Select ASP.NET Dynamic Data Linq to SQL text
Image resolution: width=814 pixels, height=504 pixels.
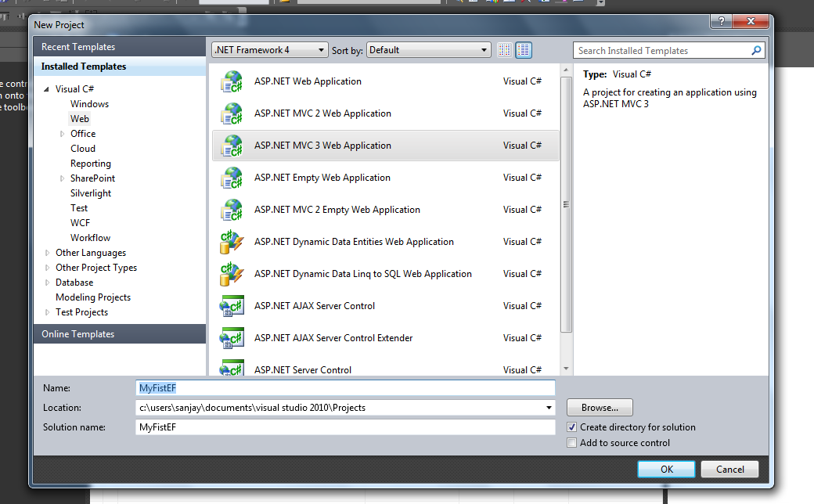[363, 274]
